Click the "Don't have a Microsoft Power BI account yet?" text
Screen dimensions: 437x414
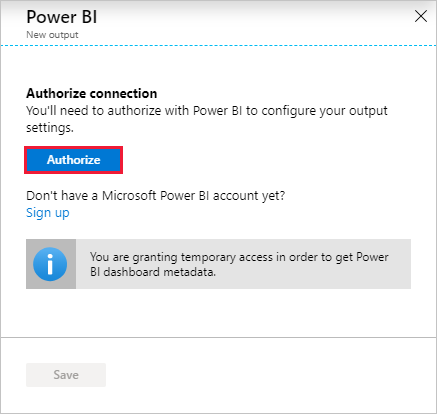tap(156, 195)
